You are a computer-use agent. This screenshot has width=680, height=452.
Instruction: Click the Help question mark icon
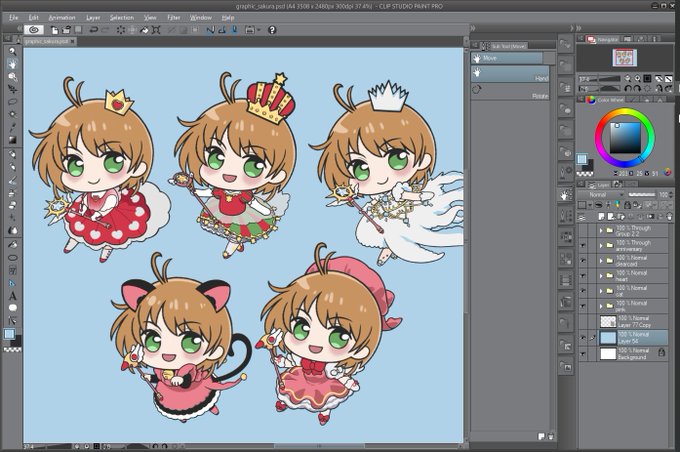point(272,30)
